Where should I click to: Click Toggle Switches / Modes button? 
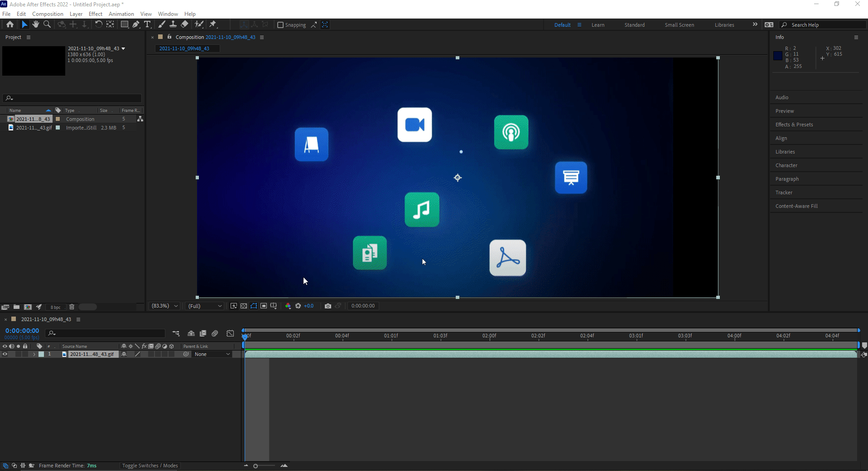click(x=150, y=466)
